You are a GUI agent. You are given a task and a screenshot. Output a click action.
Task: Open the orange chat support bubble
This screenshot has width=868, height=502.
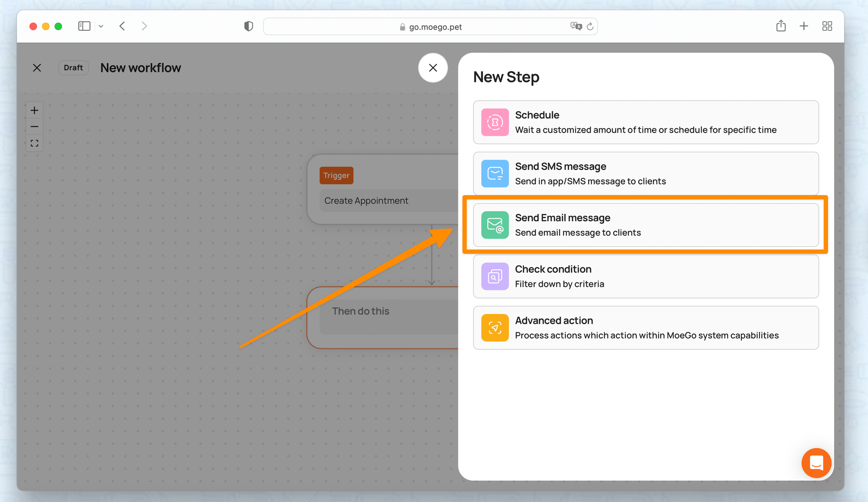[816, 463]
